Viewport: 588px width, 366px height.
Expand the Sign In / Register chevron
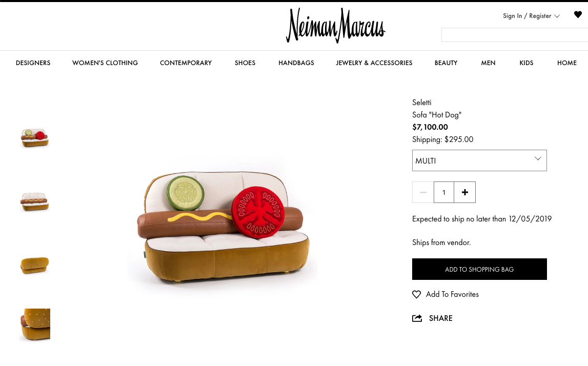[x=557, y=16]
